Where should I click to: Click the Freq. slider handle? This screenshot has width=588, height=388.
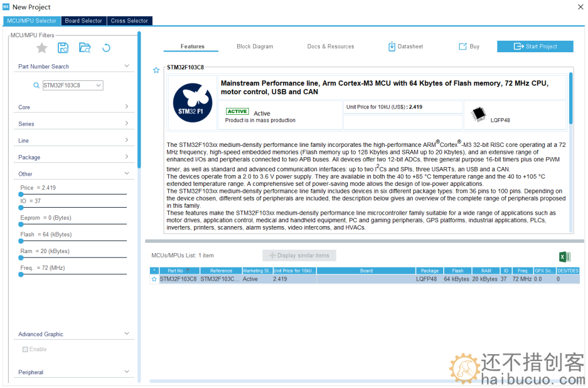(21, 274)
